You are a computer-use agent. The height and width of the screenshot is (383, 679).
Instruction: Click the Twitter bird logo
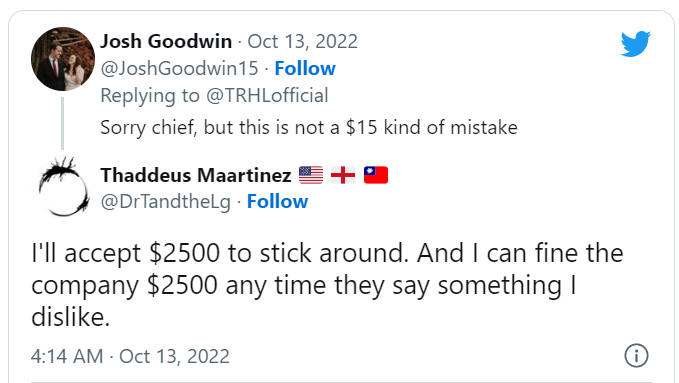[635, 43]
